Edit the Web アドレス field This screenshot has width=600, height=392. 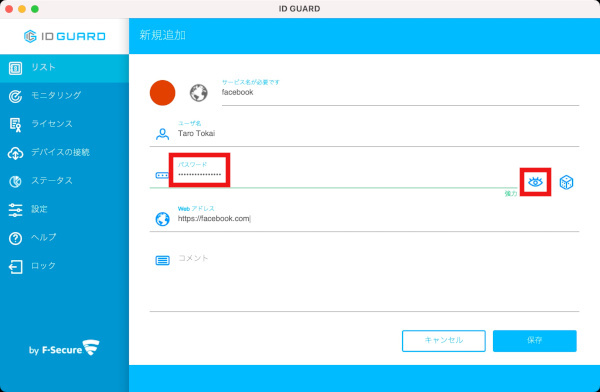pos(378,219)
